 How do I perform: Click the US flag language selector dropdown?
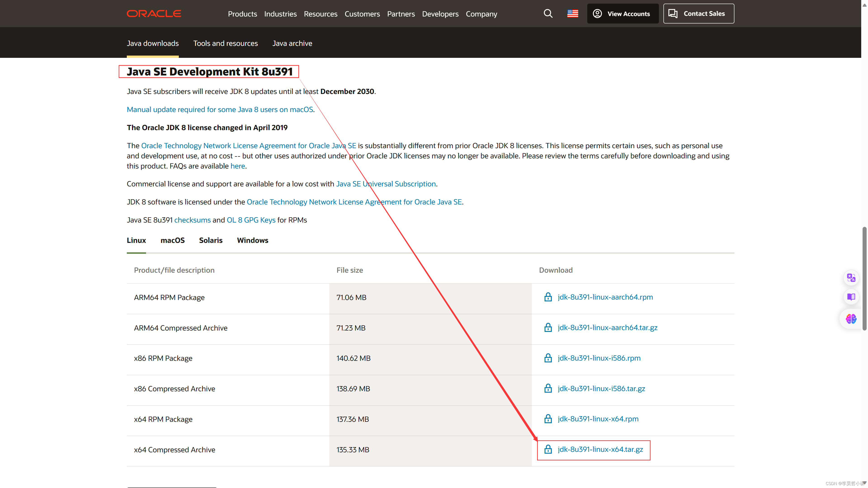point(572,13)
